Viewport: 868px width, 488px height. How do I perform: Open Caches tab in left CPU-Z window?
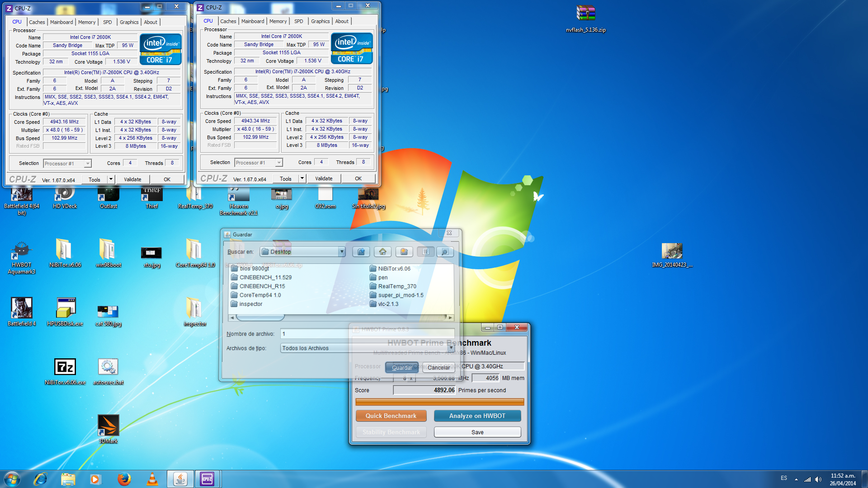point(37,22)
